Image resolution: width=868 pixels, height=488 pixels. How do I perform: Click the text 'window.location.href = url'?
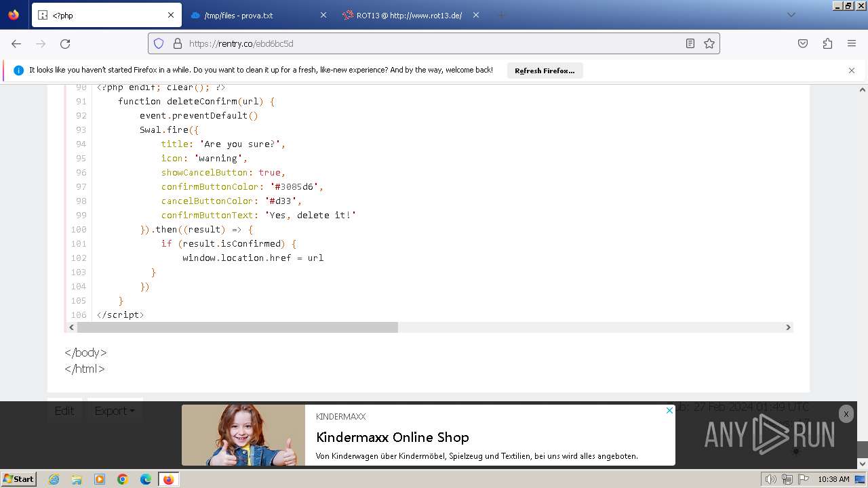[x=253, y=258]
